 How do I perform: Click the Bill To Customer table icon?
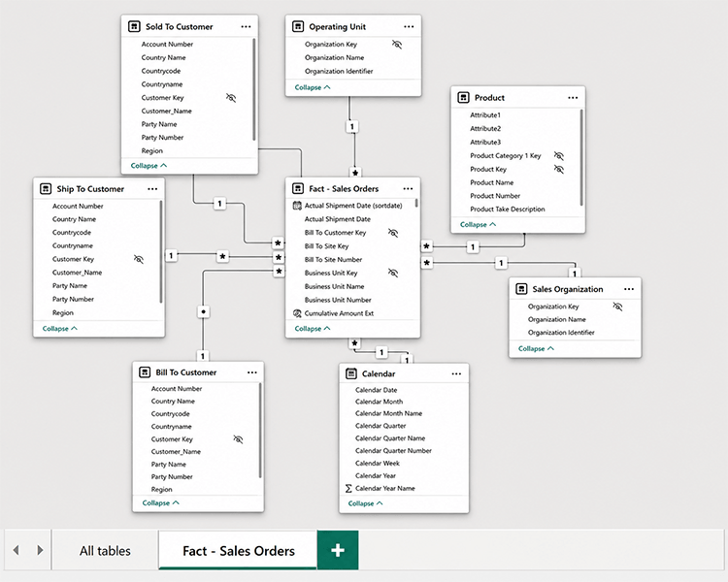coord(145,372)
